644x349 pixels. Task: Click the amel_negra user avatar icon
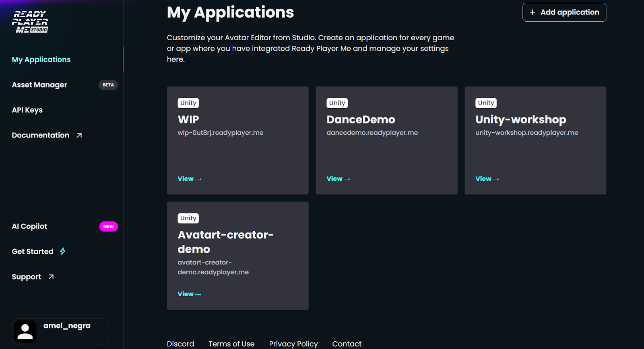25,331
